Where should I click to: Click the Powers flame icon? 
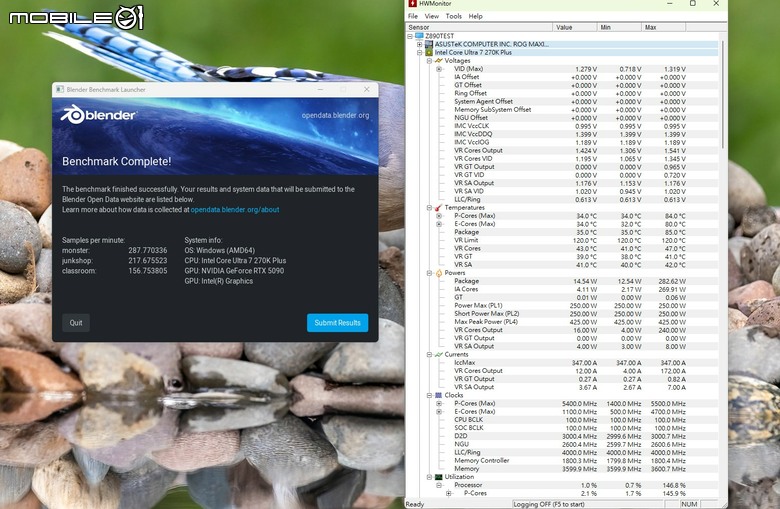coord(439,273)
